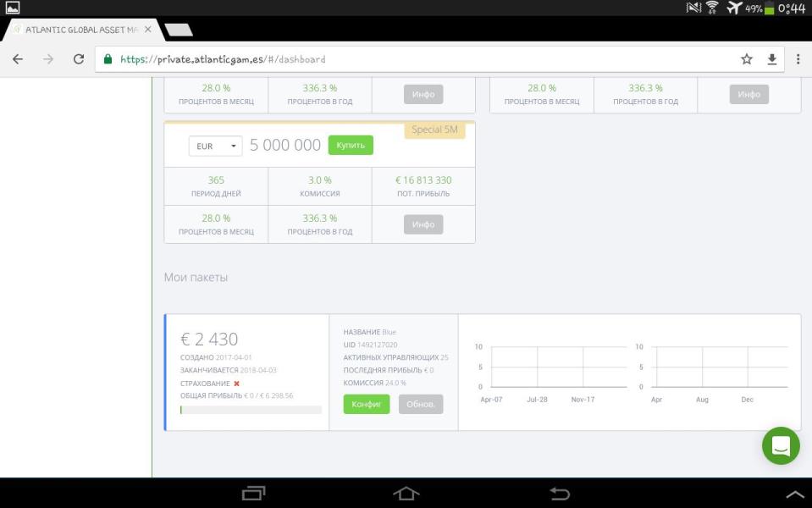Click the Aug chart axis label
The image size is (812, 508).
coord(702,400)
